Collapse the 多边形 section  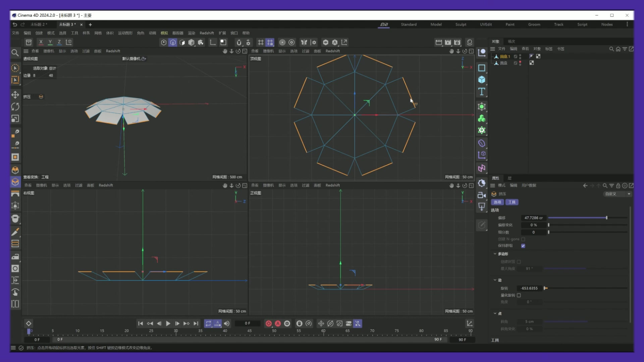[x=495, y=254]
